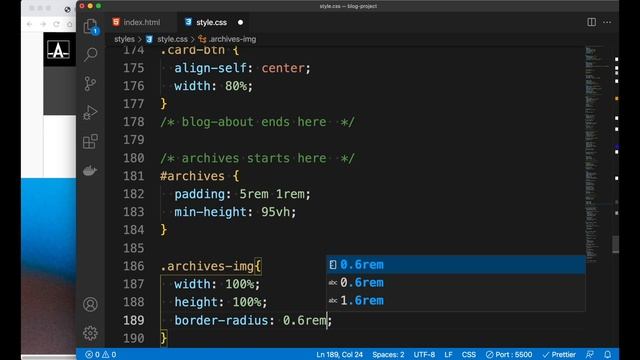Open the Search view in the activity bar
This screenshot has width=640, height=360.
click(x=90, y=54)
